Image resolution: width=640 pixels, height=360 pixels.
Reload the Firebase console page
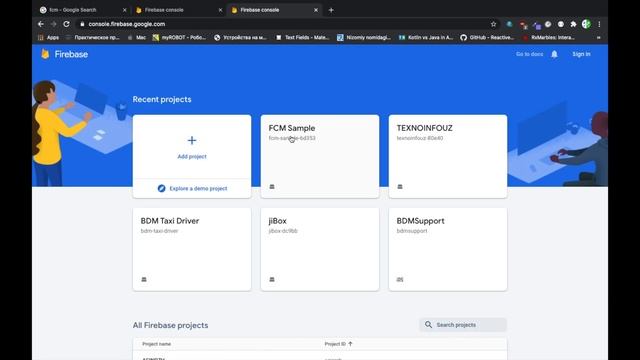67,24
